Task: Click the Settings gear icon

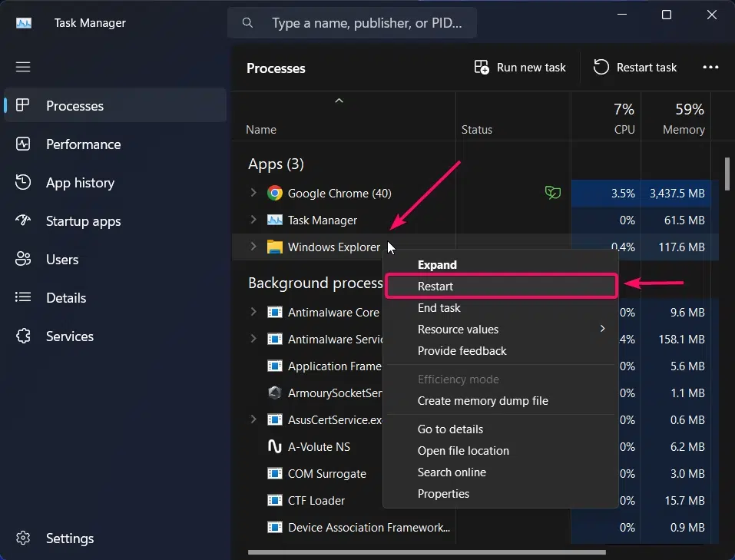Action: point(22,538)
